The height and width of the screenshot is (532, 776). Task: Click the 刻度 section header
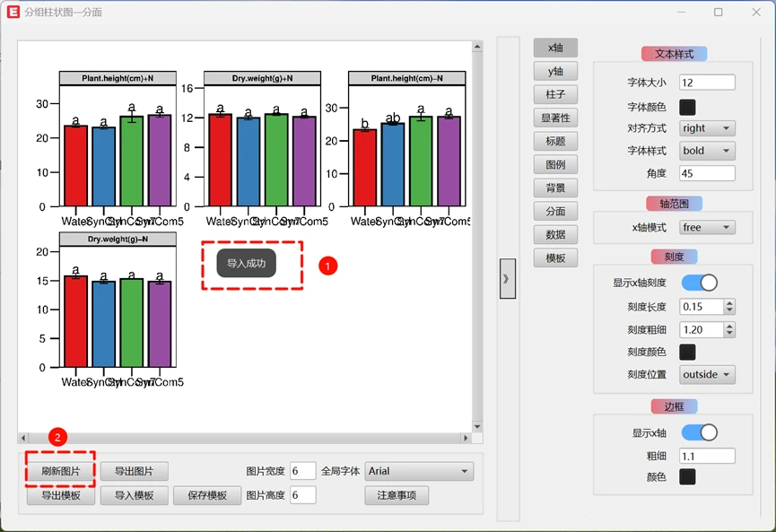tap(674, 257)
